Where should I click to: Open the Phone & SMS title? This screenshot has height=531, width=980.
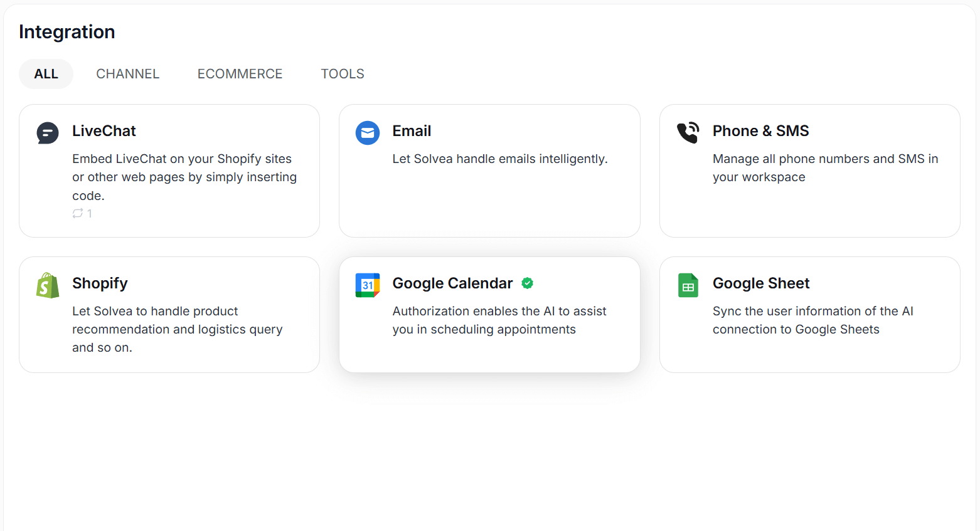point(760,131)
